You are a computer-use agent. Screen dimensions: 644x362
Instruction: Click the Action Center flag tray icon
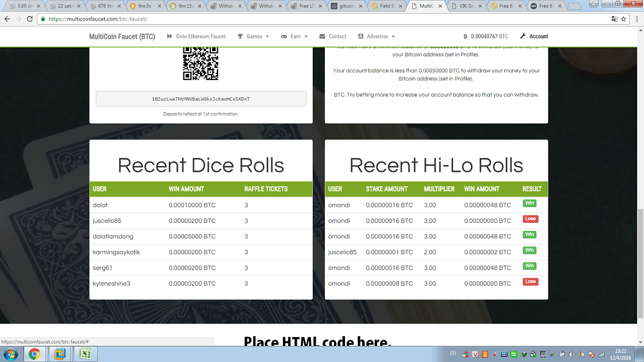(592, 354)
